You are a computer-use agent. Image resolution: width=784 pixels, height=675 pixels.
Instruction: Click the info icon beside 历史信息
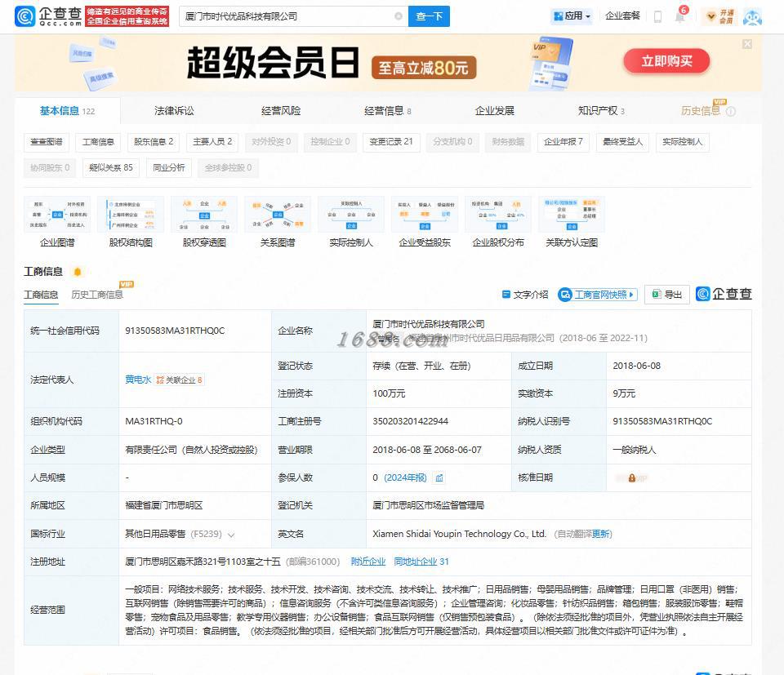730,112
